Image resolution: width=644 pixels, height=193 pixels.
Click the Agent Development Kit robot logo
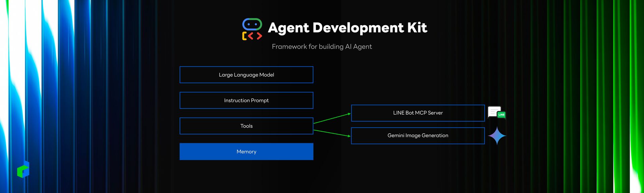[252, 29]
